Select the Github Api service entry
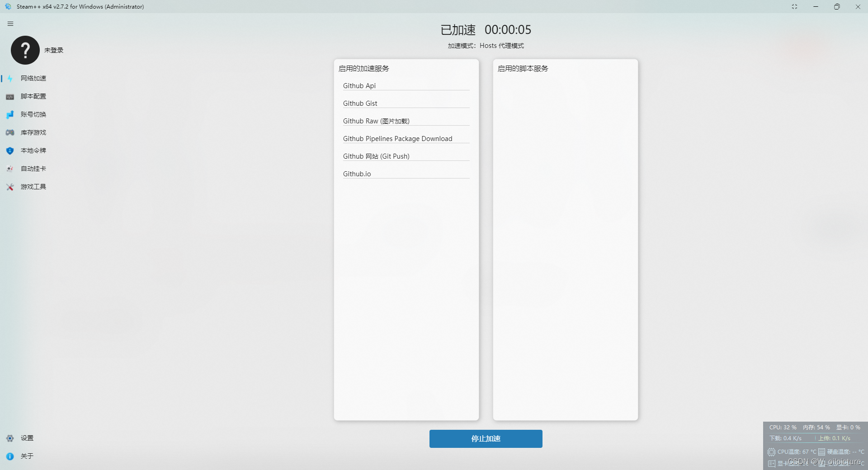 click(406, 86)
